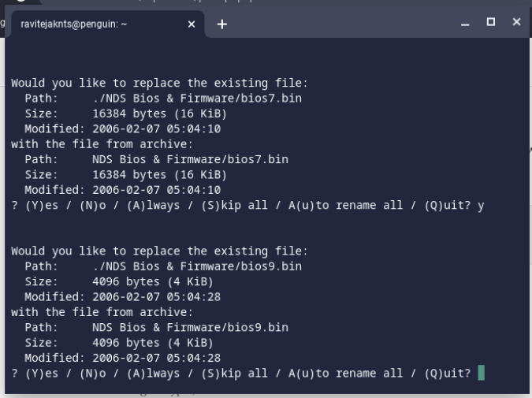Viewport: 532px width, 398px height.
Task: Click the first 'Would you like to replace' line
Action: (x=159, y=83)
